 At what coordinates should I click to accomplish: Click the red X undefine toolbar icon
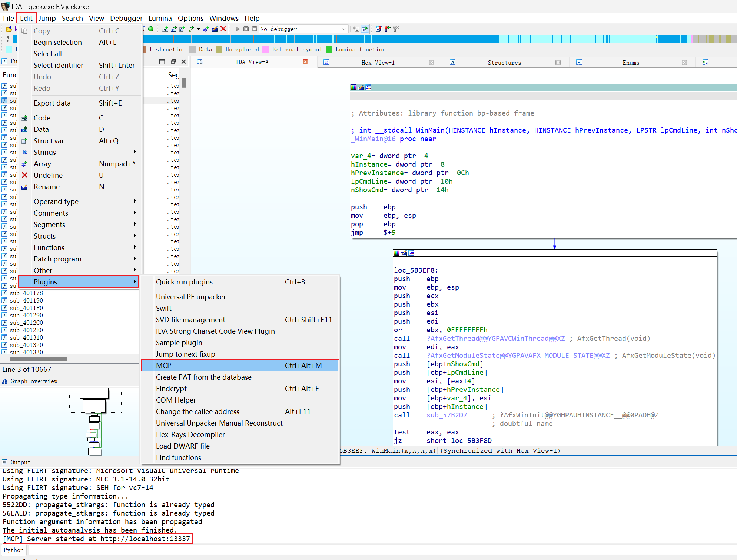tap(223, 29)
